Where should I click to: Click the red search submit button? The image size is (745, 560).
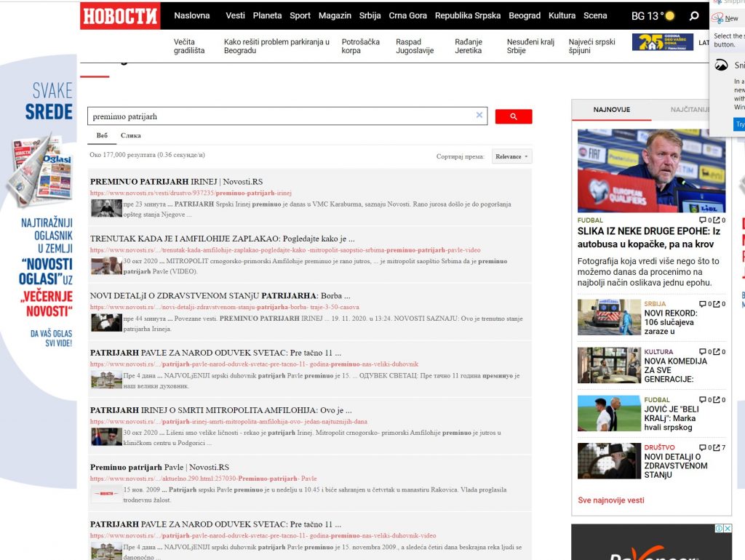[514, 116]
